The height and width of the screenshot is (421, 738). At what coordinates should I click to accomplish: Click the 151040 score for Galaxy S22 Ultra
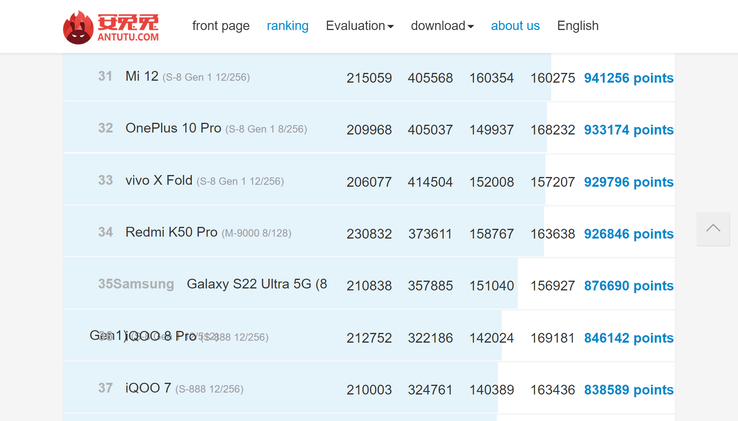(491, 286)
